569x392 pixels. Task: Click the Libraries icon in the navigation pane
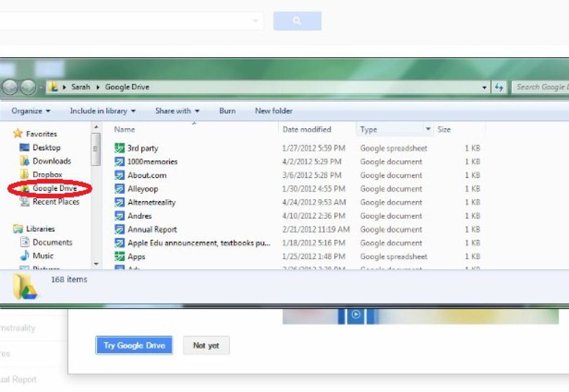pos(18,229)
